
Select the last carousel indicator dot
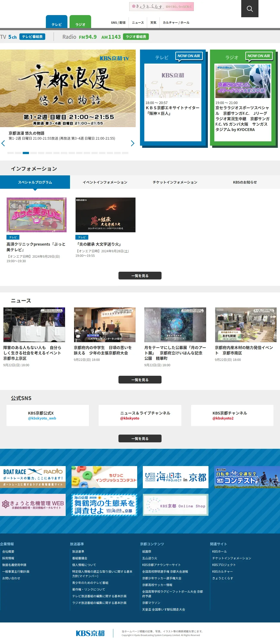coord(125,153)
